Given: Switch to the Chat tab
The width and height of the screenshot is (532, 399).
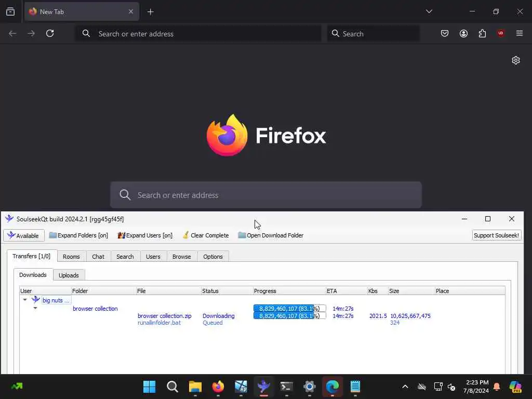Looking at the screenshot, I should [98, 257].
